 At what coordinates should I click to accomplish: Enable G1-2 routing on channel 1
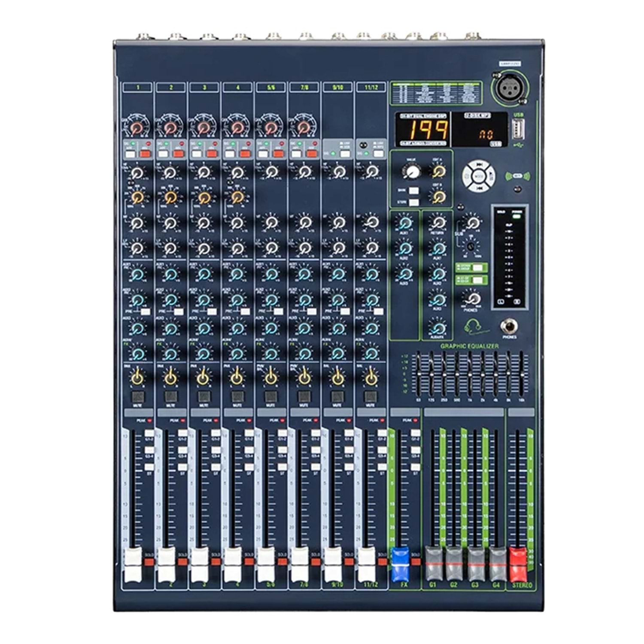[x=149, y=433]
